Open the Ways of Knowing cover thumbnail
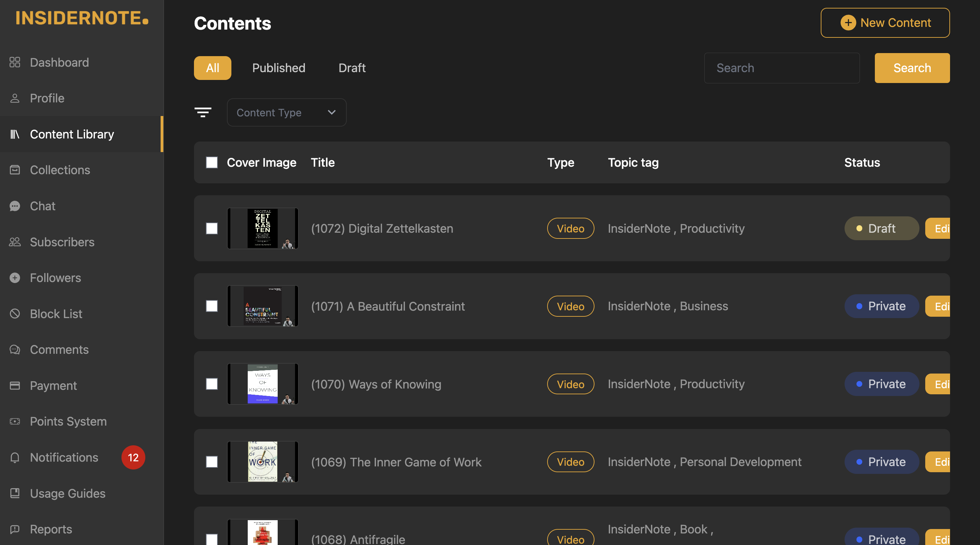Image resolution: width=980 pixels, height=545 pixels. (x=263, y=384)
